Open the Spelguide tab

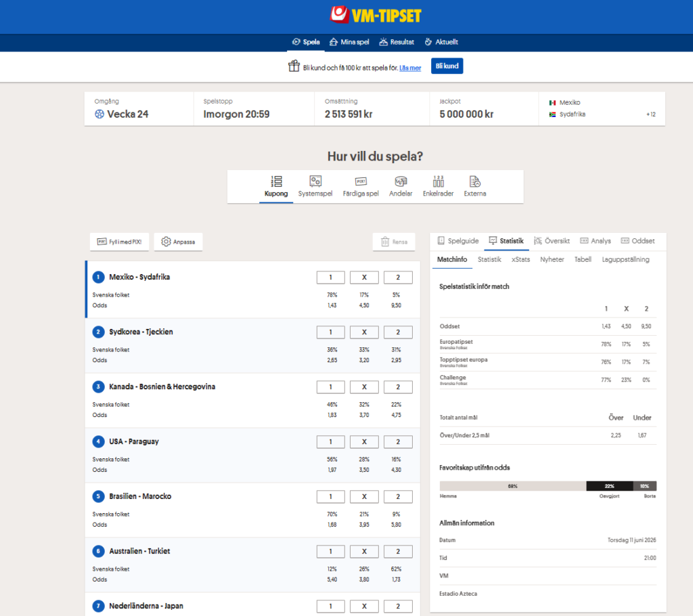(x=458, y=241)
